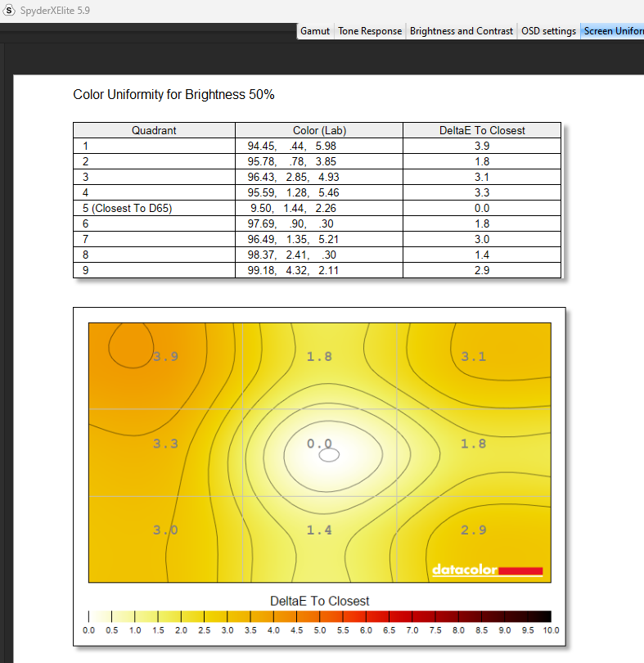This screenshot has width=644, height=663.
Task: Click the 3.1 zone in the heatmap
Action: [474, 356]
